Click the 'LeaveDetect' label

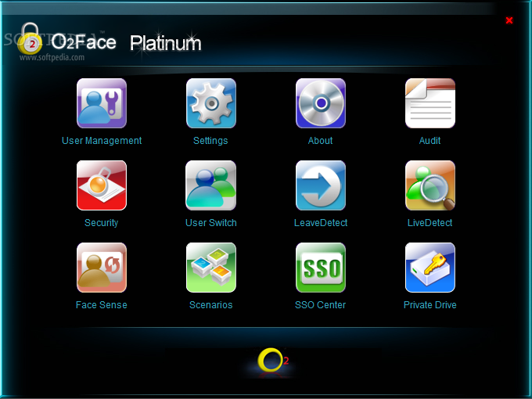pos(321,222)
